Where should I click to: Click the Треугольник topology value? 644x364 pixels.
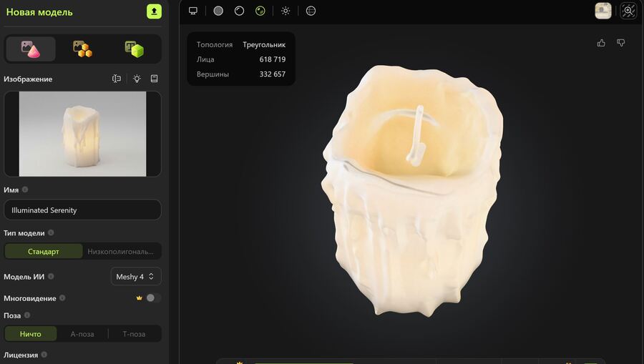[x=264, y=45]
